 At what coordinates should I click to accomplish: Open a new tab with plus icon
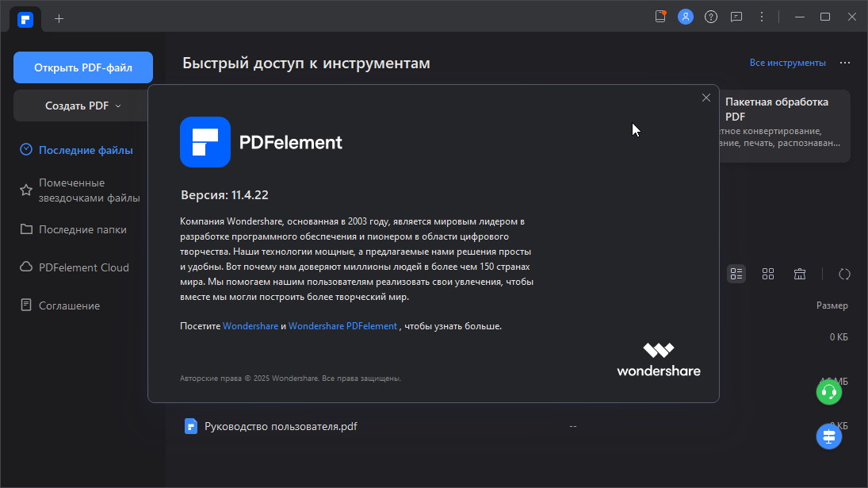click(59, 19)
